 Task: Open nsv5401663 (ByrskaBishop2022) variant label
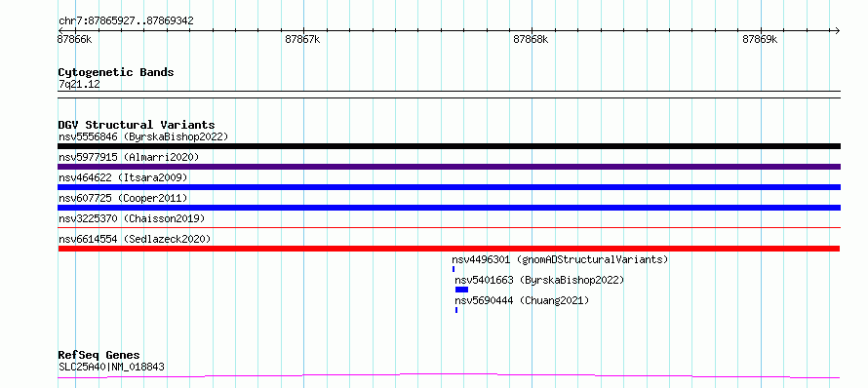pyautogui.click(x=539, y=280)
